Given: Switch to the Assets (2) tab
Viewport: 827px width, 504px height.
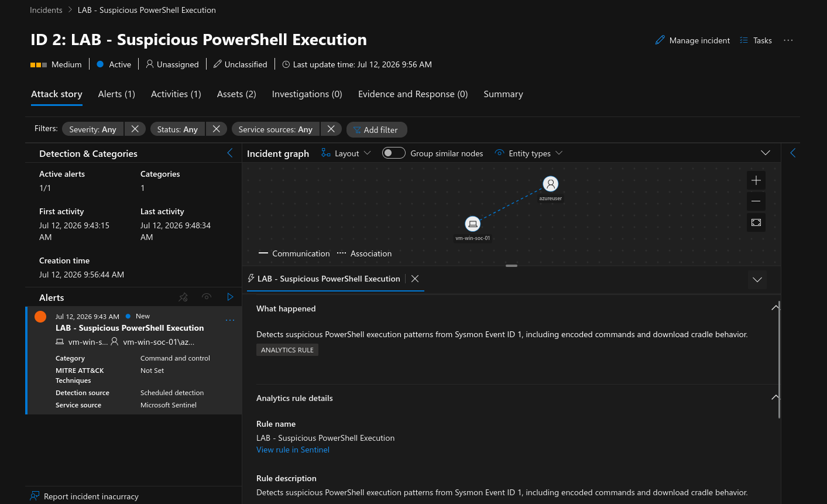Looking at the screenshot, I should coord(236,94).
